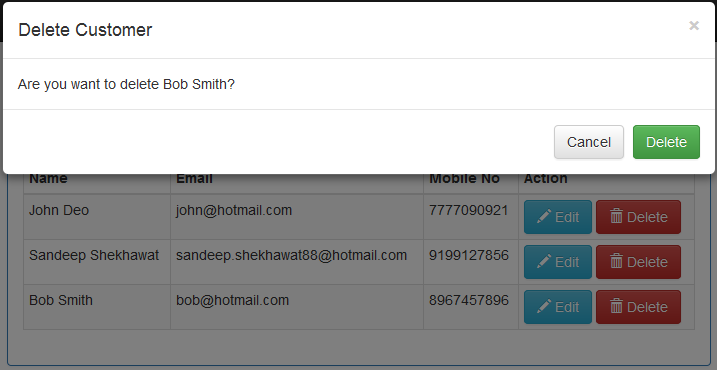Screen dimensions: 717x370
Task: Click the John Deo name cell
Action: tap(97, 217)
